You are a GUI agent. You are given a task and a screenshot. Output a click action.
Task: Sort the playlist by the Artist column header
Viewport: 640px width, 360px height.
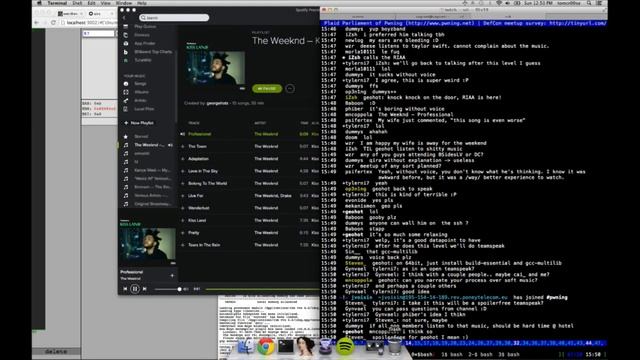pyautogui.click(x=260, y=123)
